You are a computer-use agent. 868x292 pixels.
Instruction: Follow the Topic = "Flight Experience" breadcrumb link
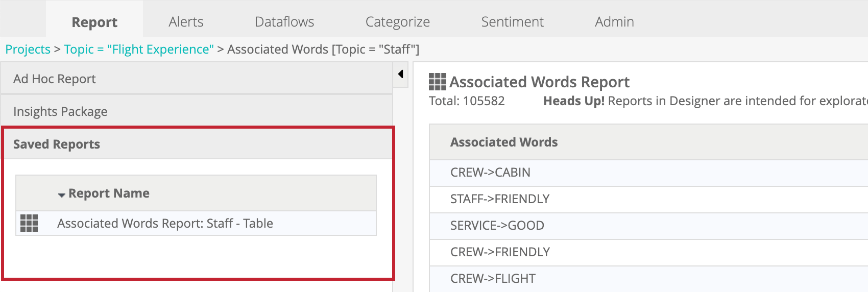point(138,50)
